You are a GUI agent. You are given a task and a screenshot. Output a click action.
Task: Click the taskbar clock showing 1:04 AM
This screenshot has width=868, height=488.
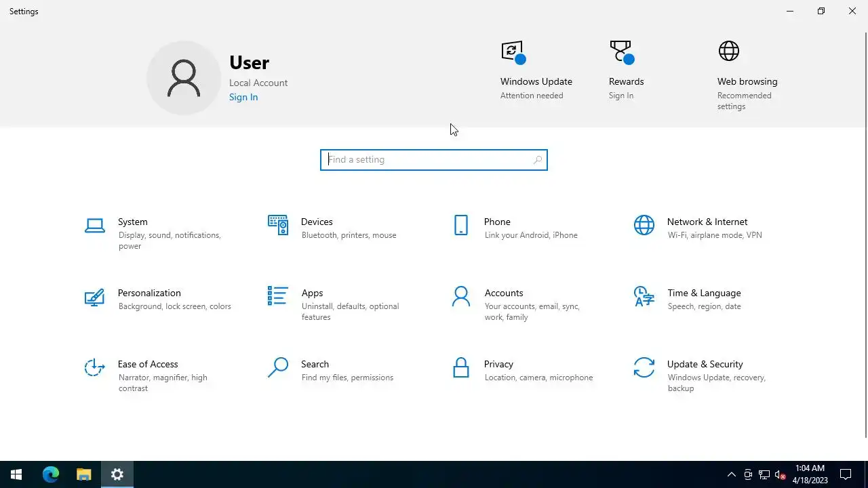click(810, 474)
